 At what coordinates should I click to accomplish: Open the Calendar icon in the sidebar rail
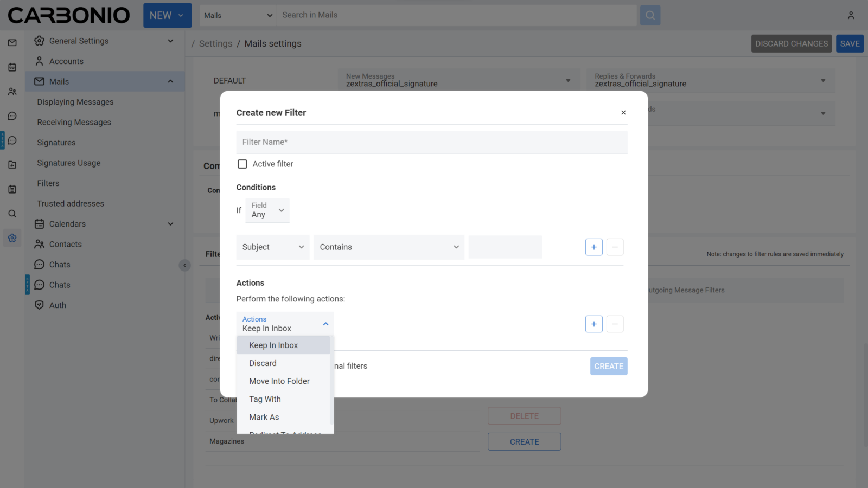pos(12,67)
